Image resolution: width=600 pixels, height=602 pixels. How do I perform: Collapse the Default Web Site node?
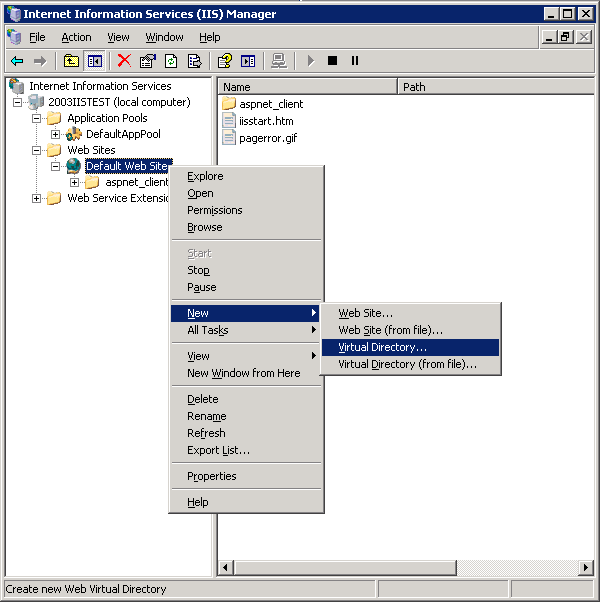(55, 166)
